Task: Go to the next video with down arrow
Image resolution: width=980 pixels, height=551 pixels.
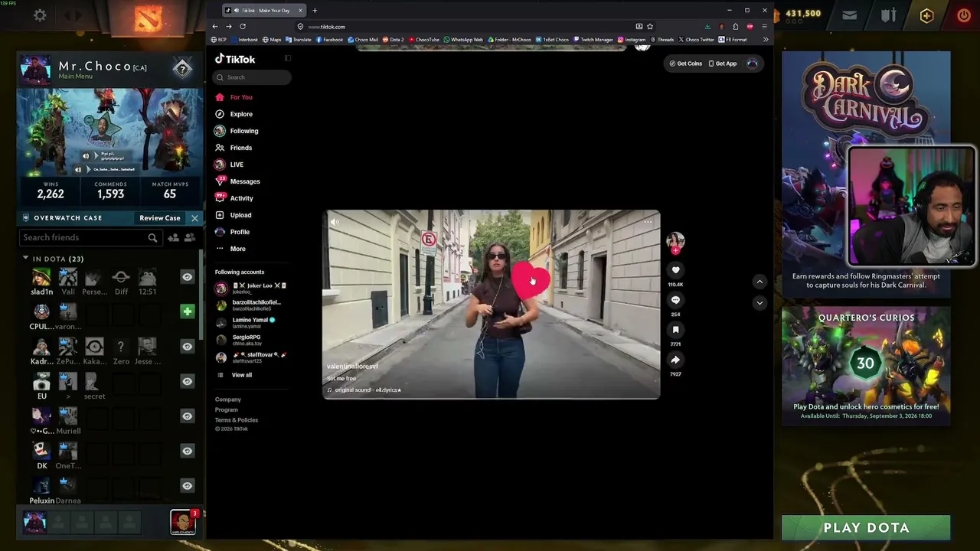Action: [x=759, y=303]
